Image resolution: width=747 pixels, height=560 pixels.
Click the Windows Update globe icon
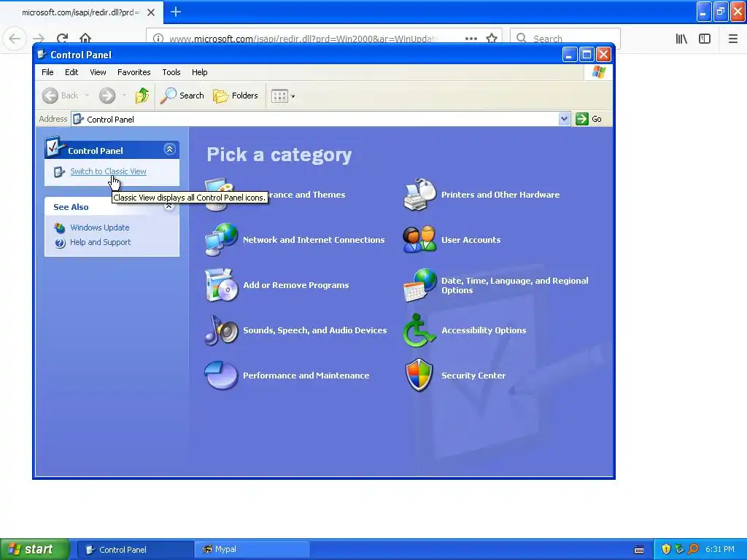tap(60, 227)
